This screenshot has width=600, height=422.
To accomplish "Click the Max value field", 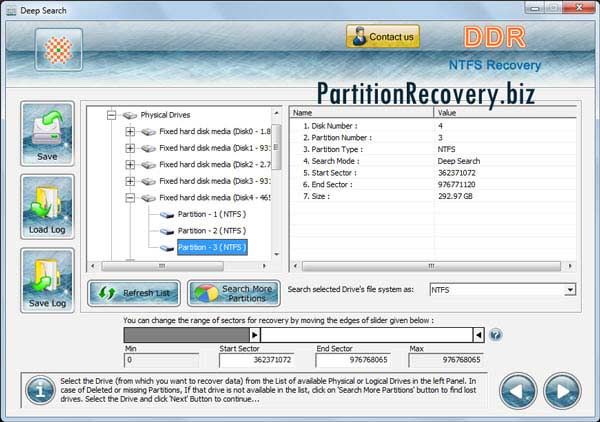I will (x=446, y=360).
